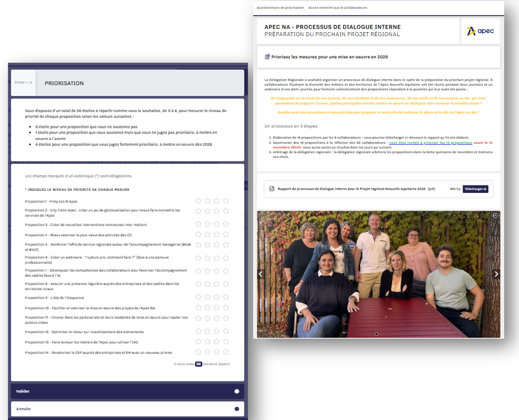Set Proposition 9 L'été de l'éloquence one star
The image size is (519, 420).
[x=198, y=297]
